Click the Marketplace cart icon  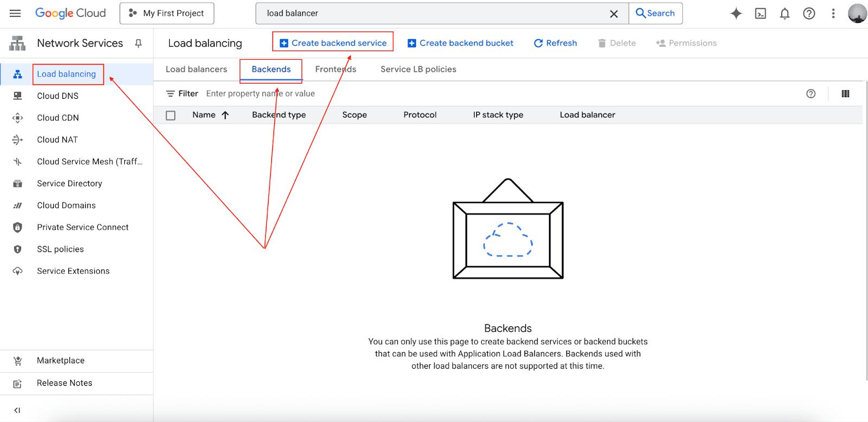[17, 361]
